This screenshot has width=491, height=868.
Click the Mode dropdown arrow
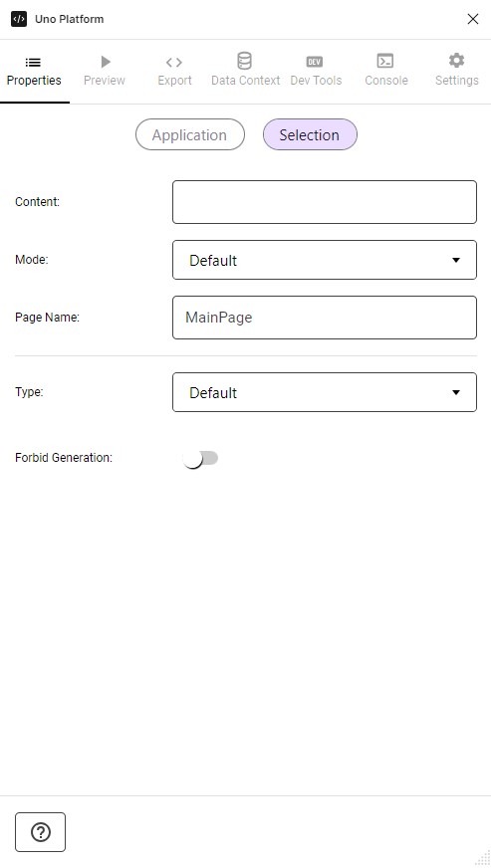point(456,260)
